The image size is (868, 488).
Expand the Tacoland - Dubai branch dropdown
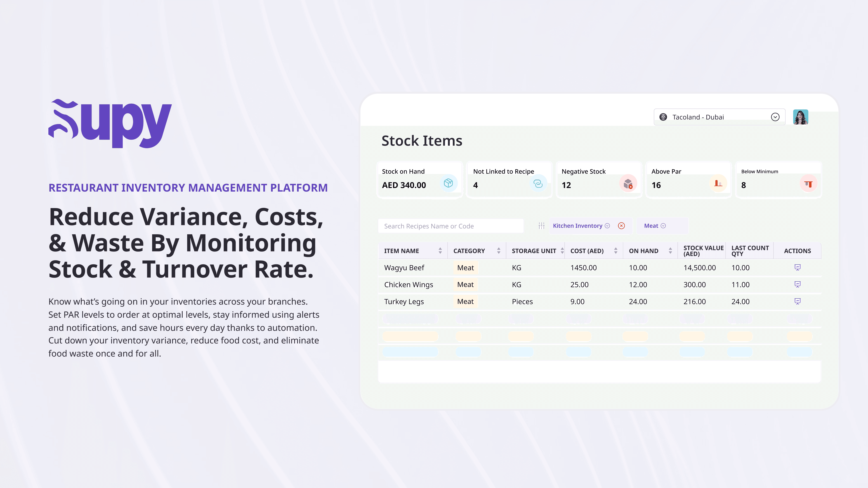click(x=775, y=117)
